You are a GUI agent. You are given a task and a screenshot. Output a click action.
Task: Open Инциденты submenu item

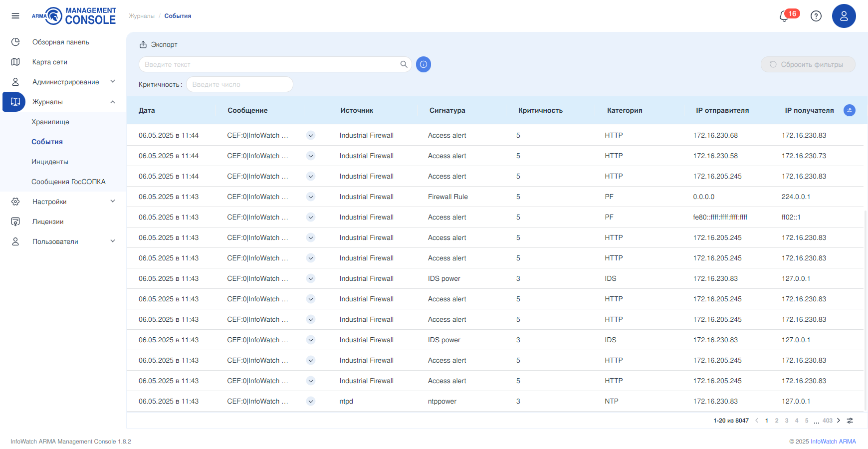click(50, 162)
